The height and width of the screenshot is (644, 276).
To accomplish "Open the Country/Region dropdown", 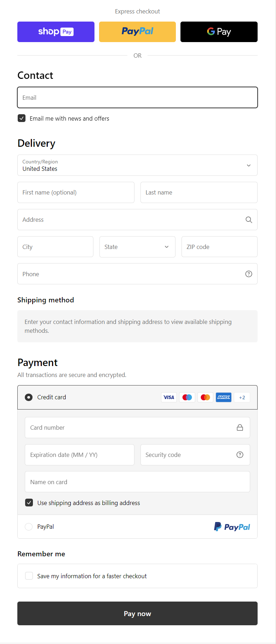I will pos(137,165).
